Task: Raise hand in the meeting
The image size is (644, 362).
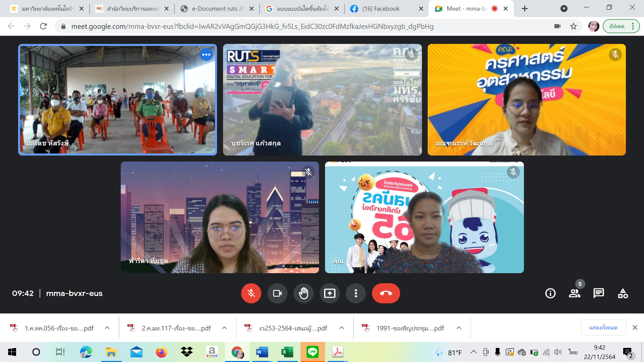Action: pyautogui.click(x=303, y=293)
